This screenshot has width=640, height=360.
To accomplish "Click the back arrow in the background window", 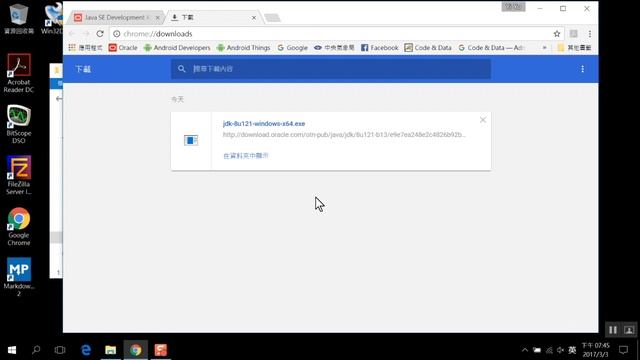I will coord(59,99).
